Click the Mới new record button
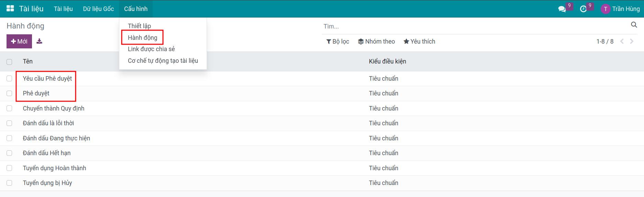Viewport: 644px width, 197px height. (19, 41)
